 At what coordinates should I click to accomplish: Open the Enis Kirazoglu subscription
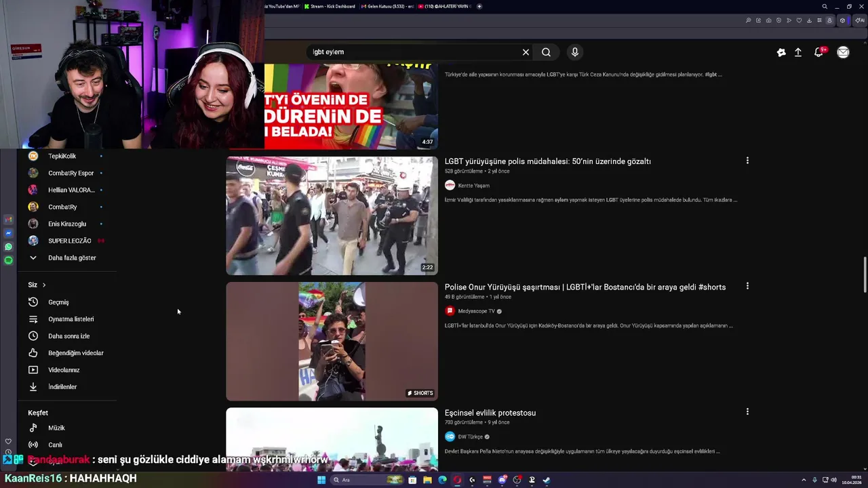[66, 224]
